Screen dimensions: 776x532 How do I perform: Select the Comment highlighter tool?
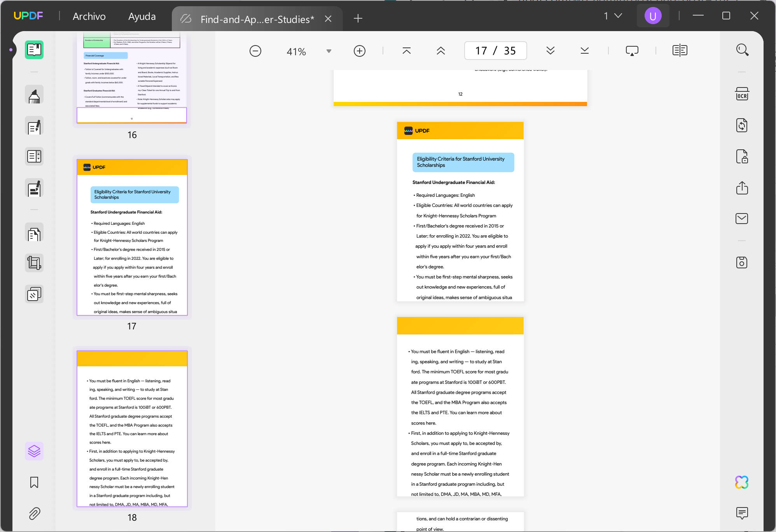point(34,95)
